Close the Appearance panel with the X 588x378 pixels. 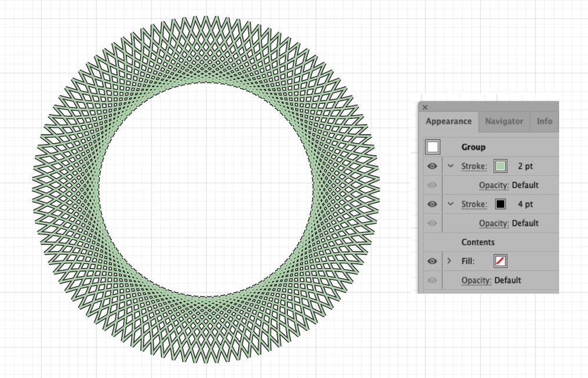[424, 108]
